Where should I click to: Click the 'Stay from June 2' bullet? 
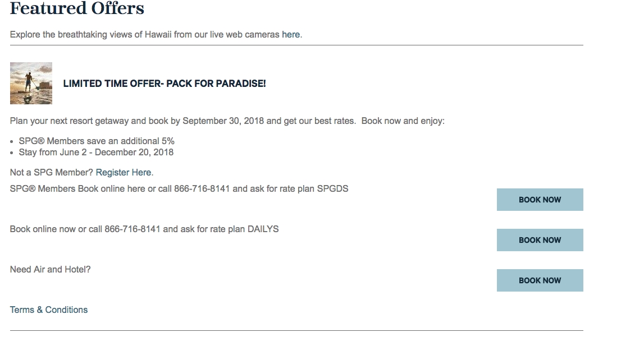[x=96, y=153]
